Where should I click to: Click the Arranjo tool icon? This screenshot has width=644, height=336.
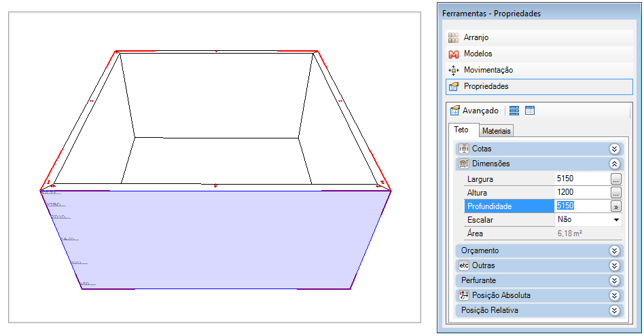pyautogui.click(x=453, y=37)
